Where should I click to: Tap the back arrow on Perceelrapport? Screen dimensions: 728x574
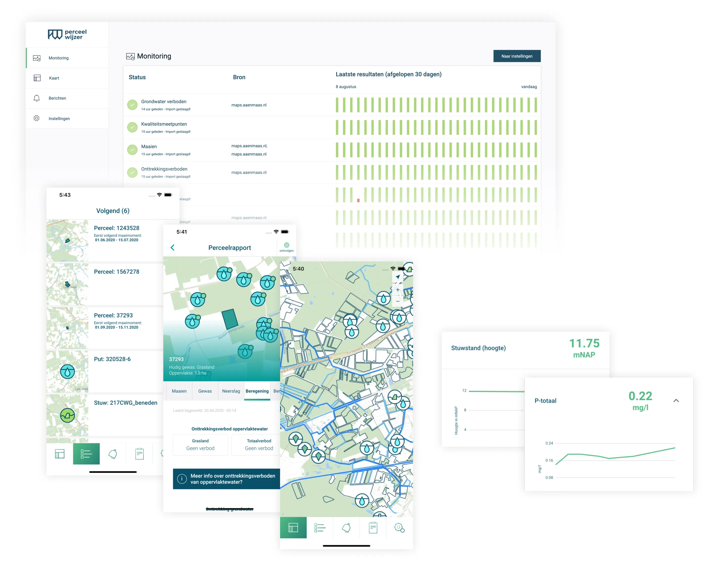173,248
